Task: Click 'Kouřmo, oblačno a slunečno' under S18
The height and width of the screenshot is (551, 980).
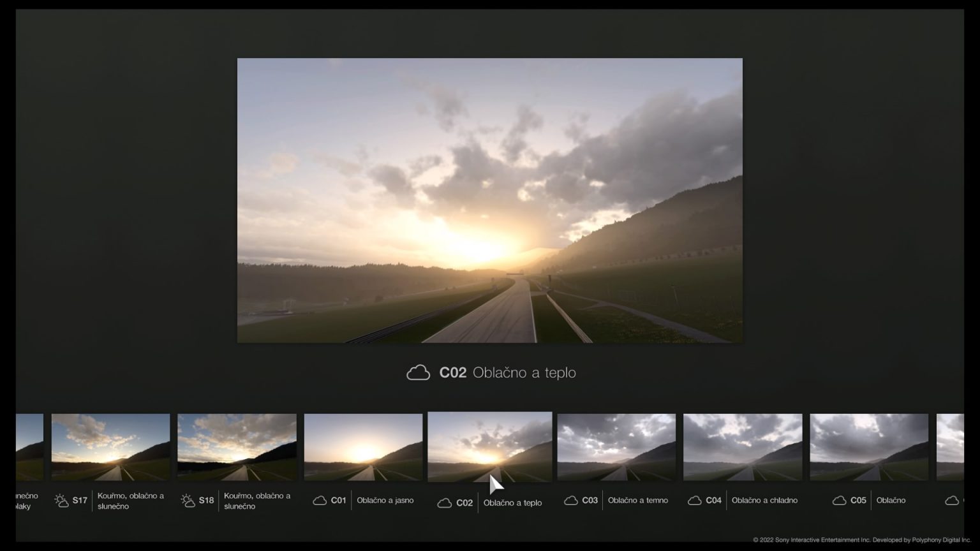Action: (x=257, y=501)
